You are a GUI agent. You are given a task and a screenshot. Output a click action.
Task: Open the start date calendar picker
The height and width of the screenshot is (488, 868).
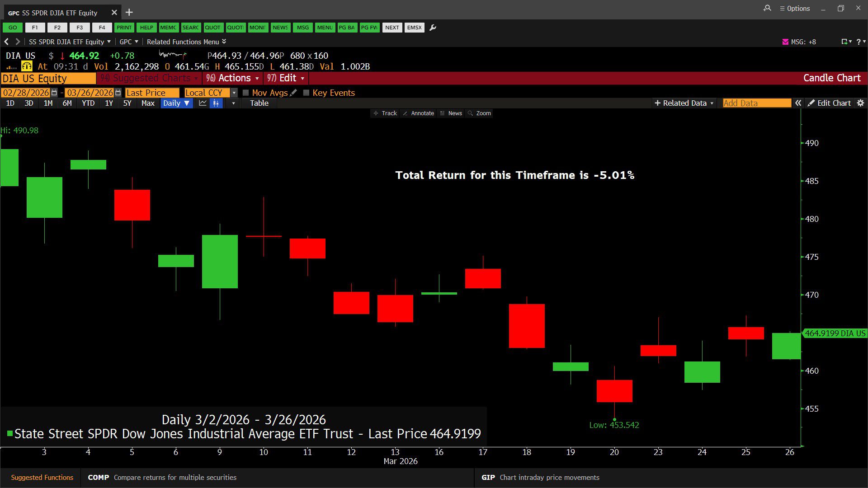[x=54, y=93]
